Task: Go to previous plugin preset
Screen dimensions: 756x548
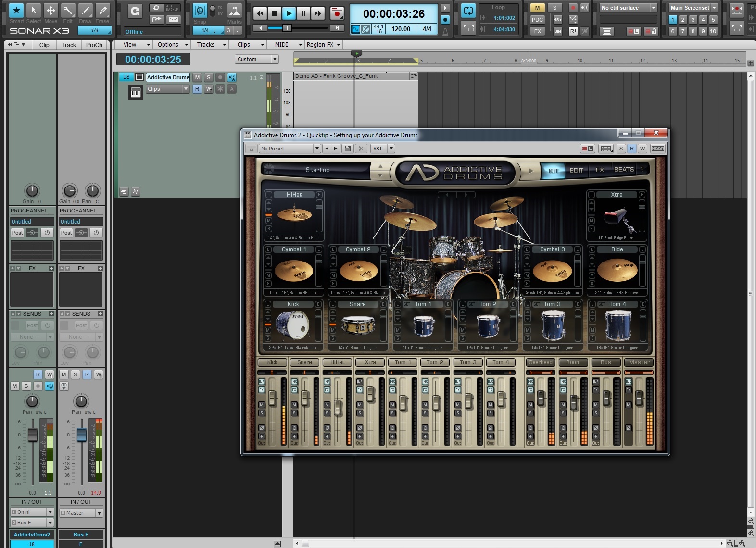Action: [x=327, y=149]
